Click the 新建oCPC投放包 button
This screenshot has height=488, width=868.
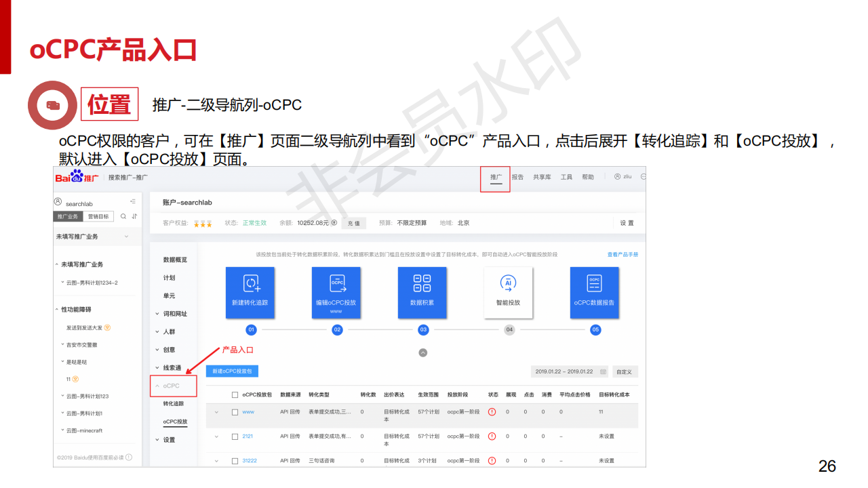tap(232, 371)
